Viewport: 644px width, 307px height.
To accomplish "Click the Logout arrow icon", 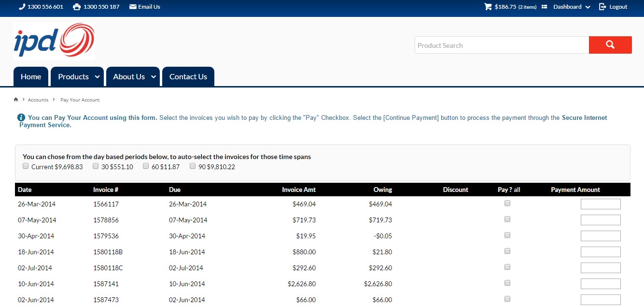I will [602, 7].
